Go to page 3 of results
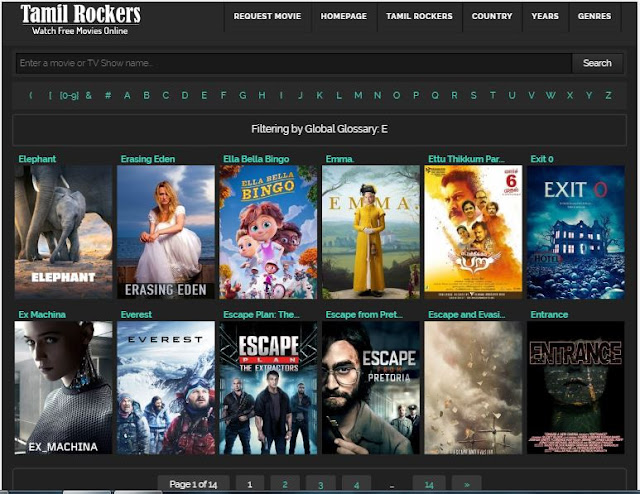The width and height of the screenshot is (640, 494). coord(321,485)
